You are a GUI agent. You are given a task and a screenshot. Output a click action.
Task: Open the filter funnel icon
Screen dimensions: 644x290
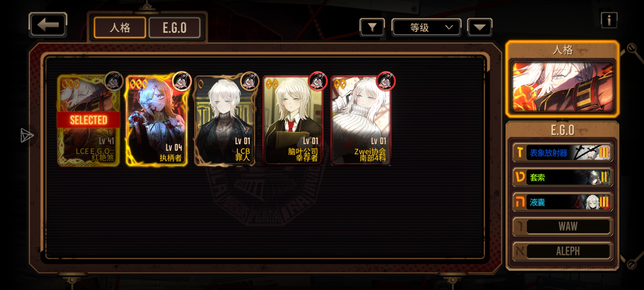(x=372, y=27)
